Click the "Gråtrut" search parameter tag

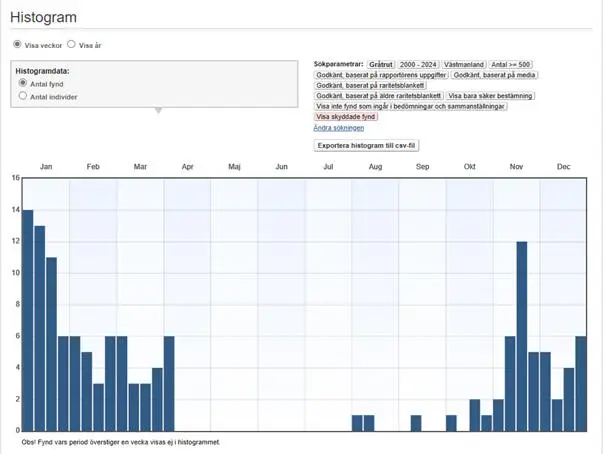pyautogui.click(x=380, y=64)
